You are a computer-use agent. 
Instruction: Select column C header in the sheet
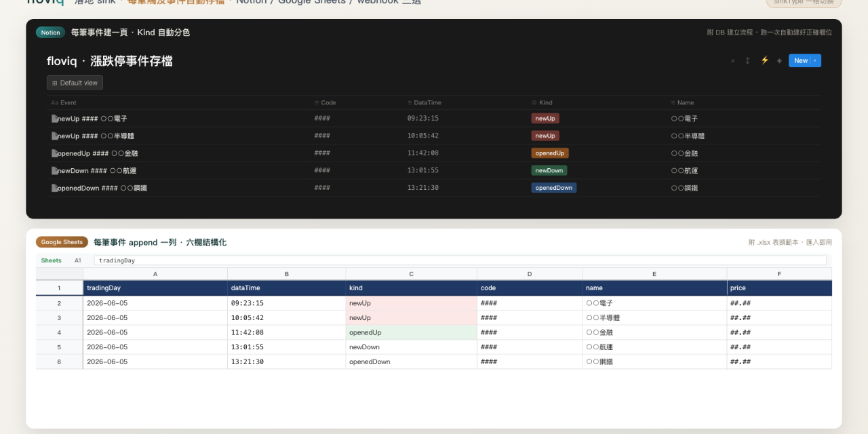(x=412, y=274)
